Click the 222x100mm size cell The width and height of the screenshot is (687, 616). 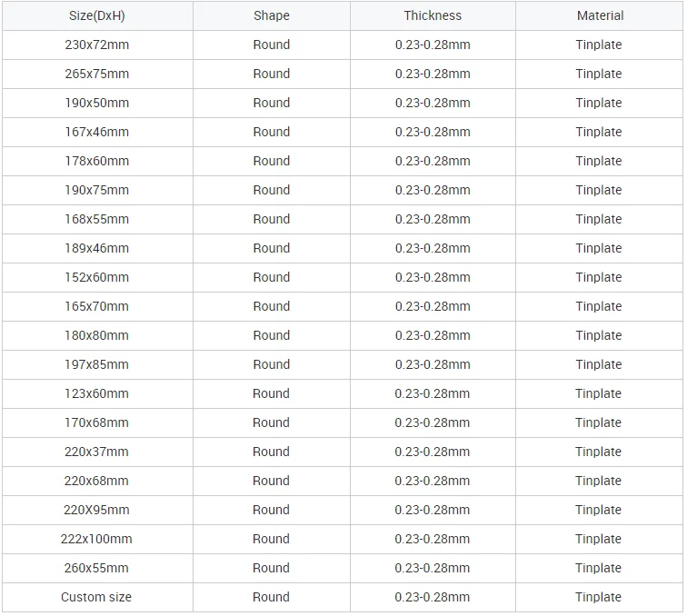coord(96,539)
